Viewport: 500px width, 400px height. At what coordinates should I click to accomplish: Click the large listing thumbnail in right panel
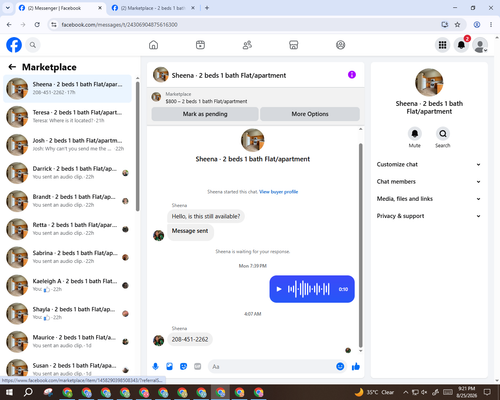click(429, 82)
